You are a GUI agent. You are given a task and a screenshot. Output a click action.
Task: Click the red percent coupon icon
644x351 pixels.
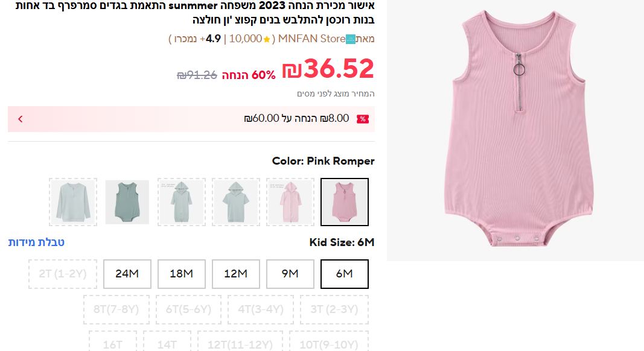[x=362, y=119]
